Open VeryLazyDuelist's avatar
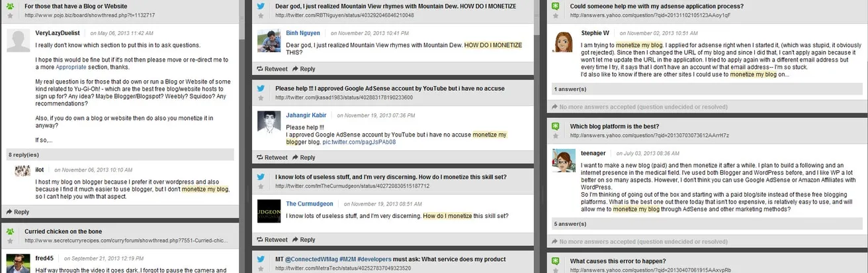Image resolution: width=868 pixels, height=273 pixels. (x=17, y=41)
